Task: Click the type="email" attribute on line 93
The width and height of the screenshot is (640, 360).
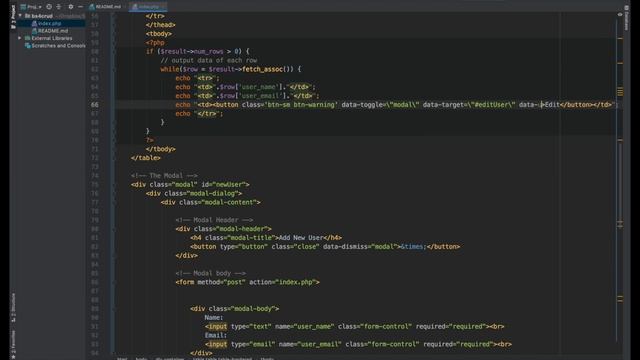Action: 253,344
